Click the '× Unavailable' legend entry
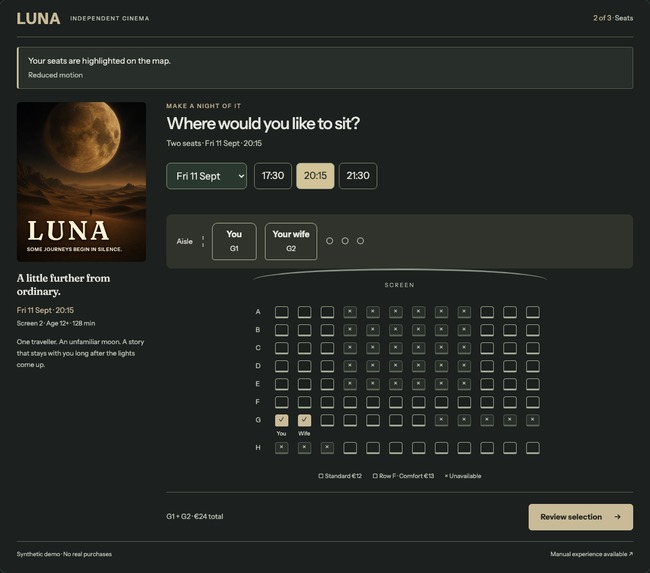 click(x=463, y=476)
